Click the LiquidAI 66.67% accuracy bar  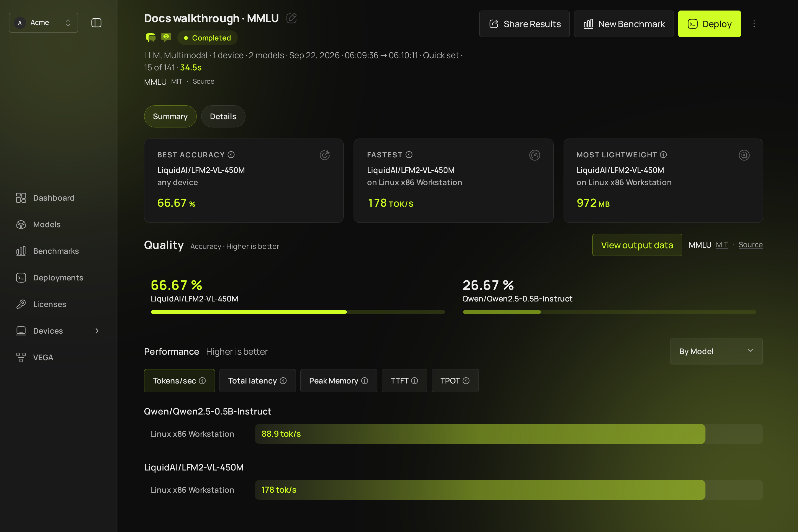click(298, 312)
